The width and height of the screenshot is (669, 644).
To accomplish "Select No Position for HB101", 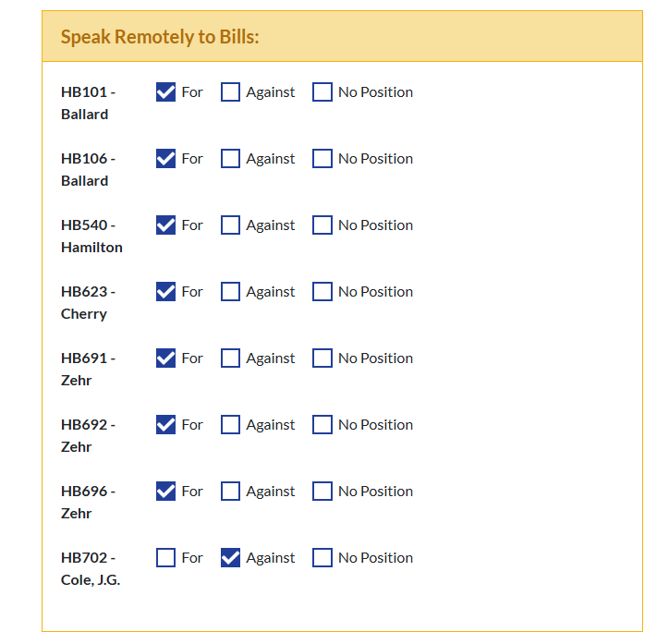I will [322, 92].
